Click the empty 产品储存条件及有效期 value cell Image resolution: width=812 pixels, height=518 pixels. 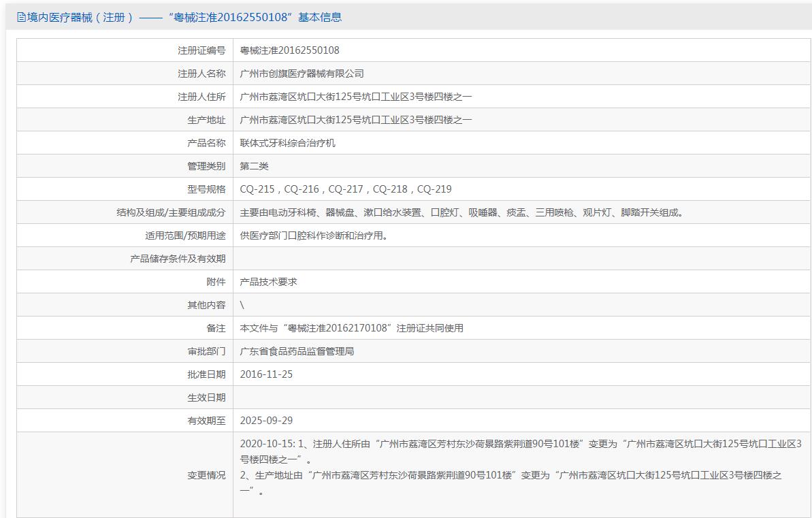pos(521,259)
